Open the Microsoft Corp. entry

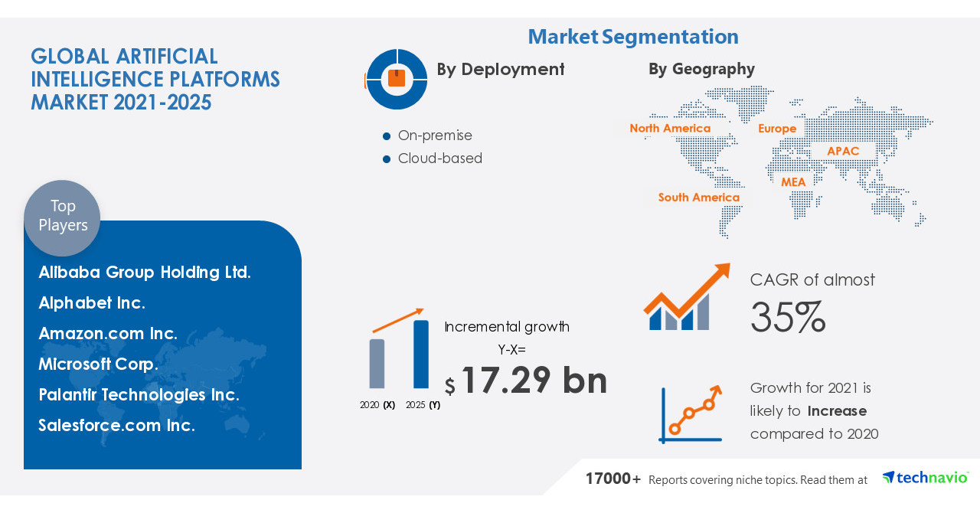[99, 364]
